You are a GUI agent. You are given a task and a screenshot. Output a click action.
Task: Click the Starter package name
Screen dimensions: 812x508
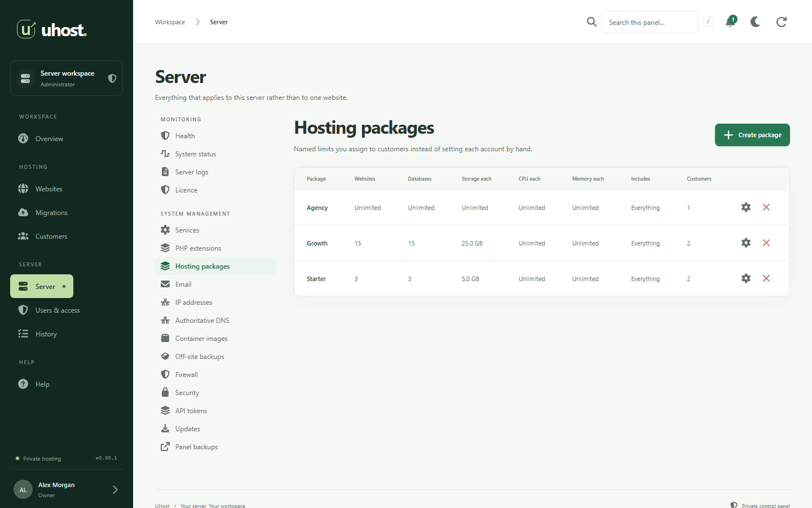pyautogui.click(x=316, y=279)
